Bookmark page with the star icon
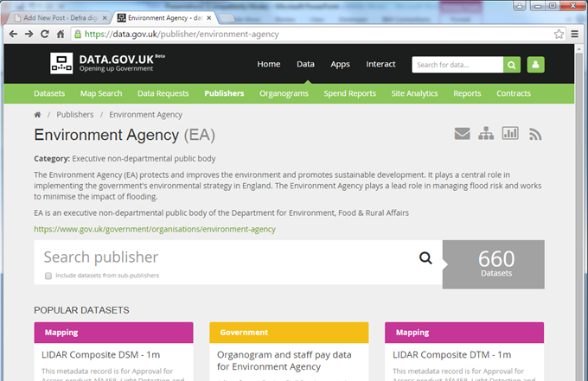The height and width of the screenshot is (381, 588). tap(559, 34)
